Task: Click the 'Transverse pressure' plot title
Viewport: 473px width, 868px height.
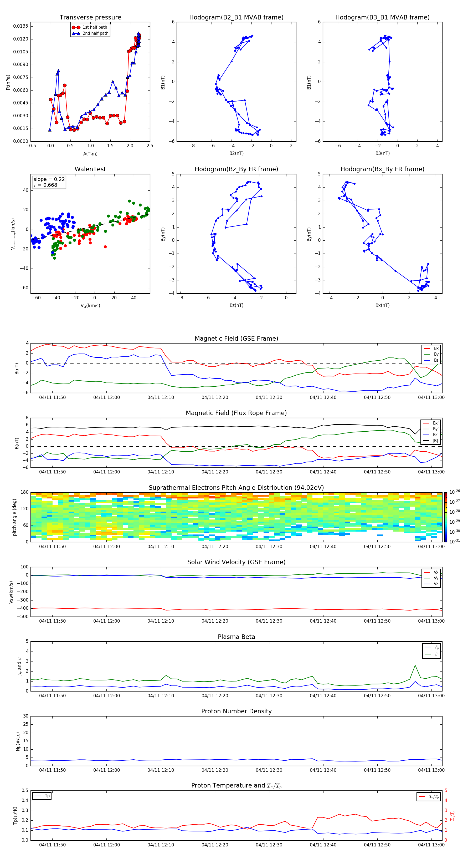Action: coord(90,18)
